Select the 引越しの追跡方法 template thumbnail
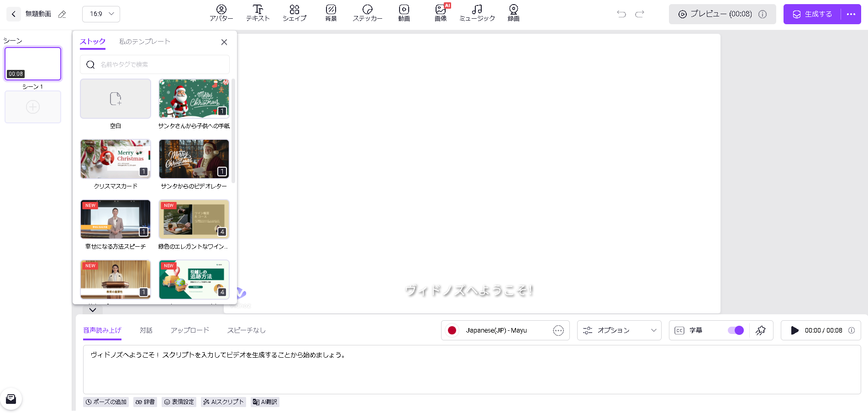This screenshot has height=413, width=868. [x=194, y=280]
